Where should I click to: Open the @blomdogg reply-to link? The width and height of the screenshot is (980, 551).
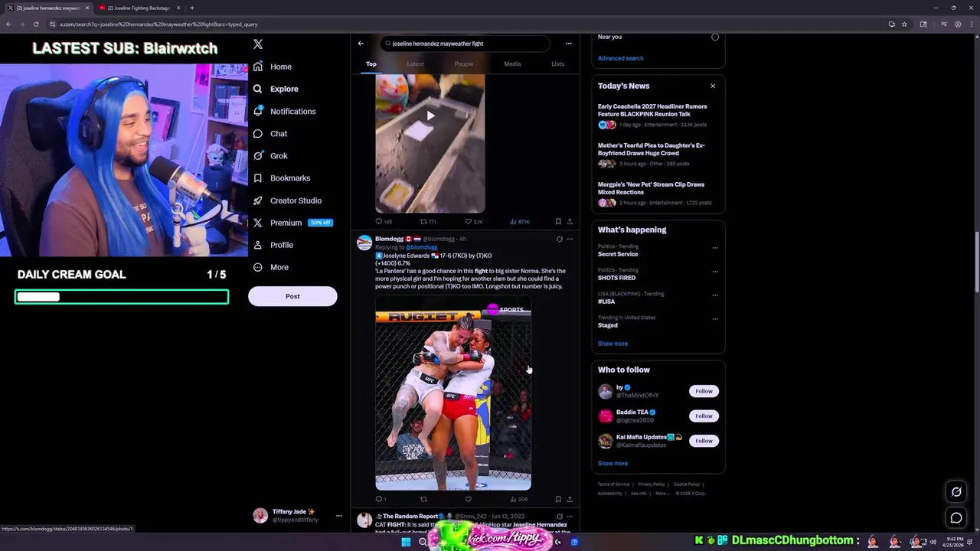click(422, 247)
